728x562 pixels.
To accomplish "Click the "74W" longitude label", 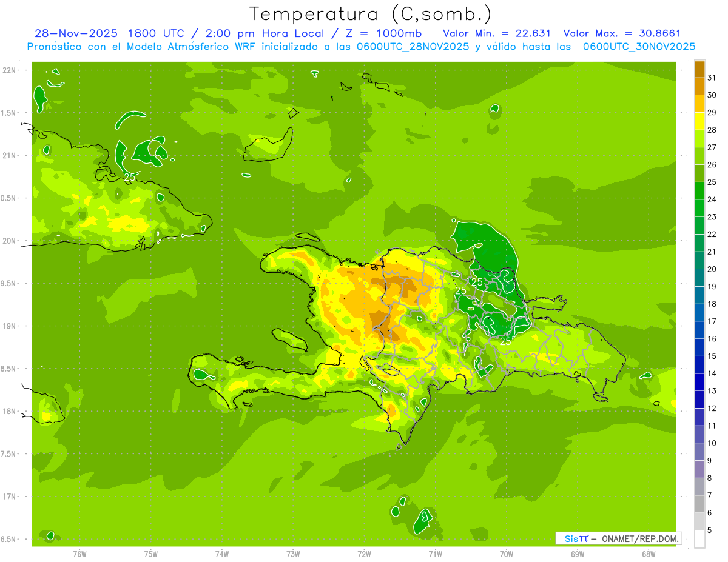I will pyautogui.click(x=221, y=554).
